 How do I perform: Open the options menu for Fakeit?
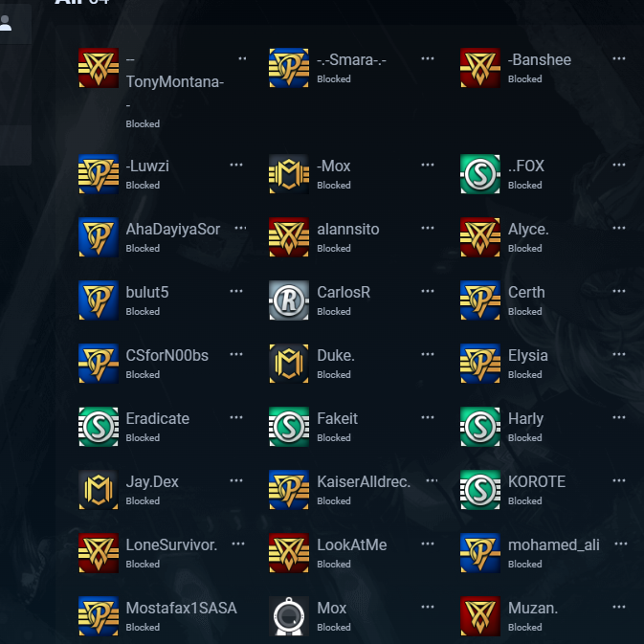(428, 418)
